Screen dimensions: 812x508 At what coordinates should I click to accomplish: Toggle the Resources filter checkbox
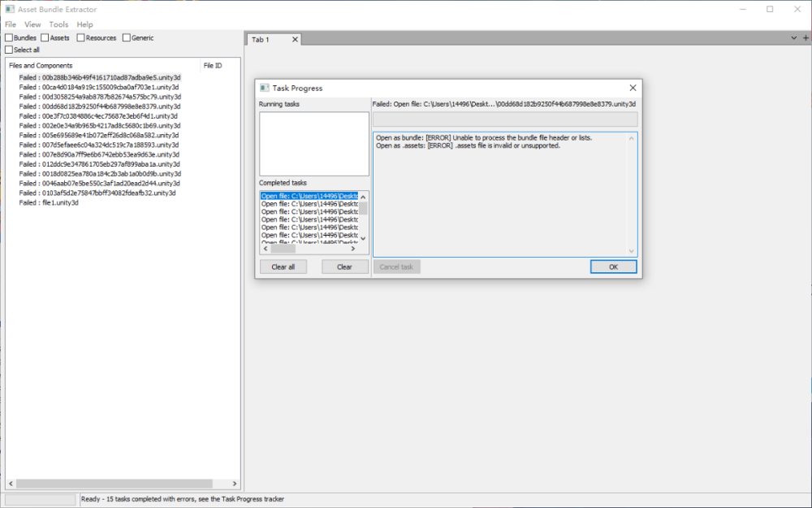pyautogui.click(x=81, y=37)
